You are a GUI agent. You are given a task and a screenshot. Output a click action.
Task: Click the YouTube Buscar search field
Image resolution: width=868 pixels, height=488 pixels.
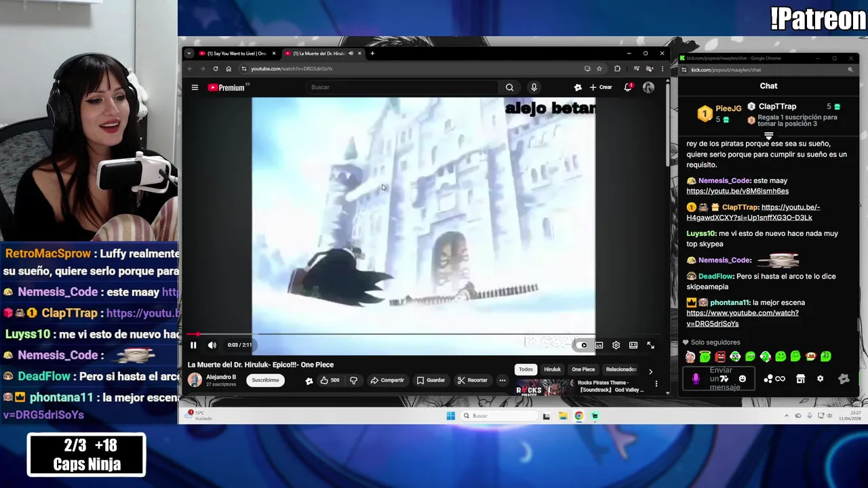pyautogui.click(x=403, y=87)
